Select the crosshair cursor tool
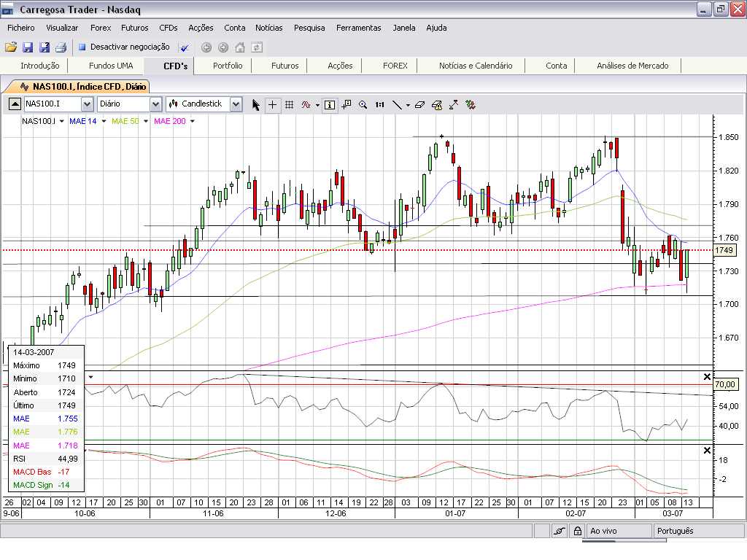 pyautogui.click(x=273, y=105)
